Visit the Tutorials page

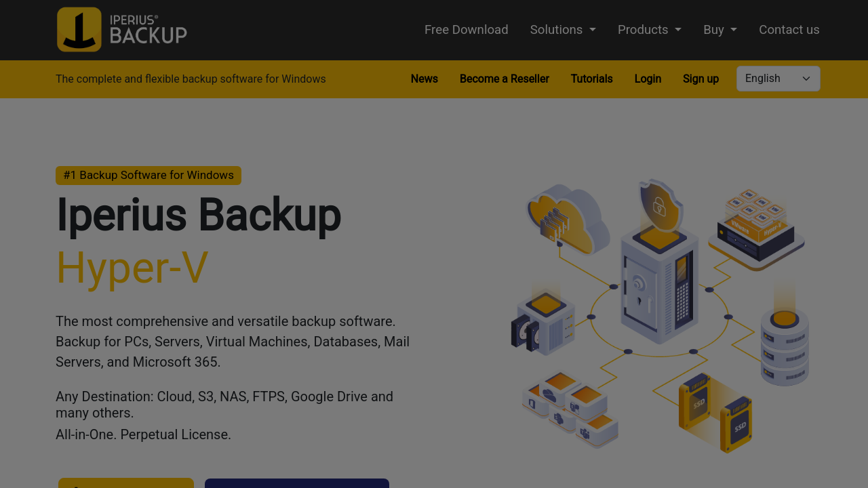[x=591, y=79]
